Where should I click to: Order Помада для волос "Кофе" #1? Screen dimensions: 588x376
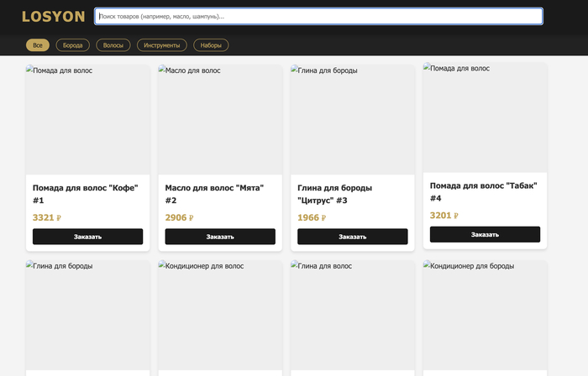tap(87, 237)
